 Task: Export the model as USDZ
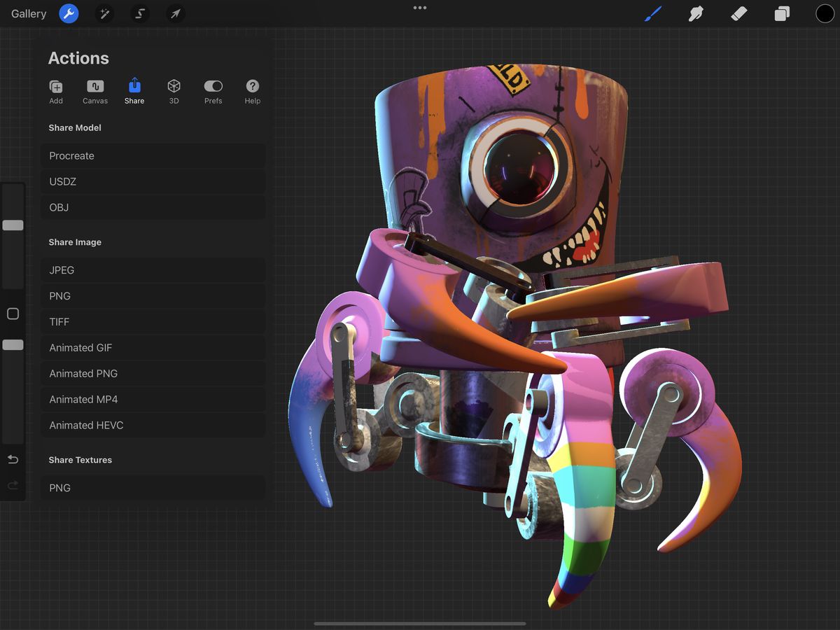tap(153, 181)
